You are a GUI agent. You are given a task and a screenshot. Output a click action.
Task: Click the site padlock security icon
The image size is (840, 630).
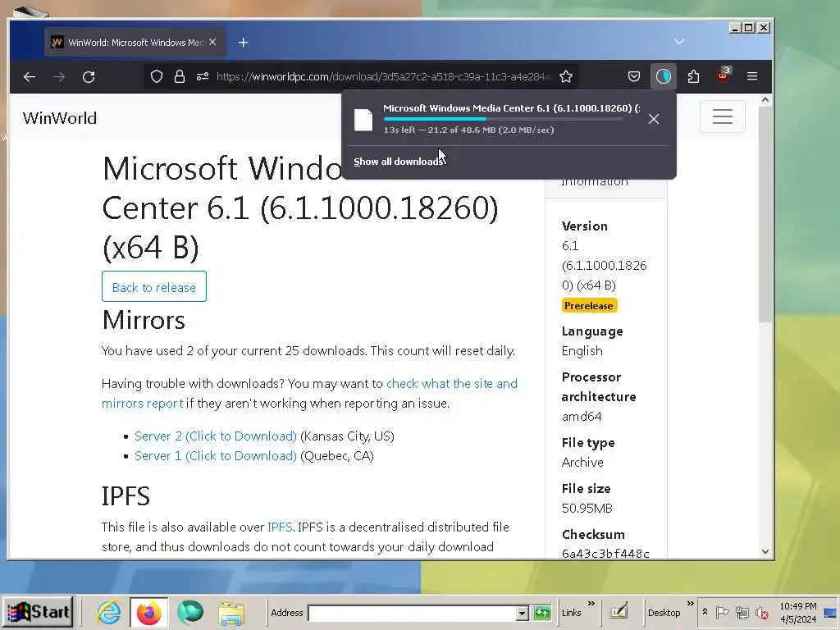pos(180,76)
